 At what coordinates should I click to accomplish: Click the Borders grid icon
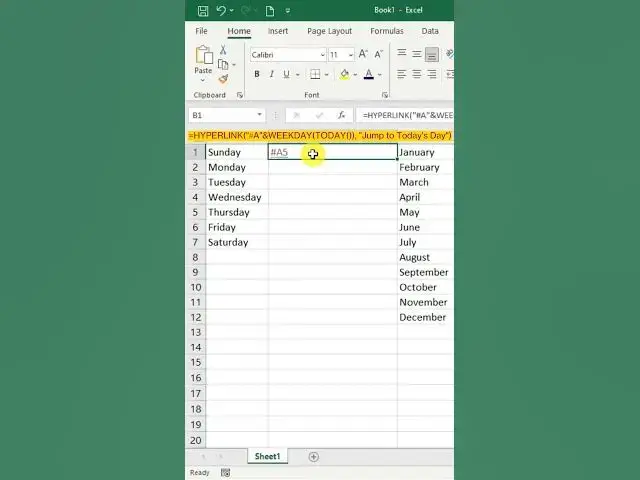(315, 74)
